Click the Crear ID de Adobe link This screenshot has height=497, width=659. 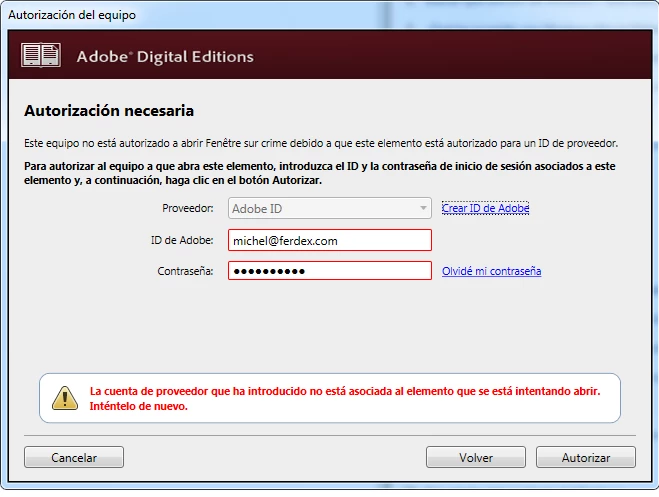pos(485,208)
